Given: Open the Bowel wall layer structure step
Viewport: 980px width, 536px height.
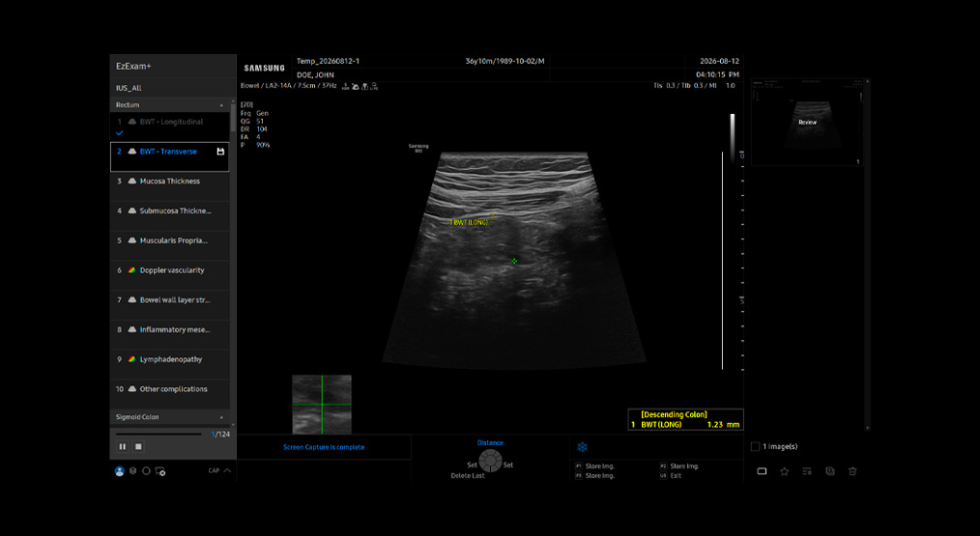Looking at the screenshot, I should pyautogui.click(x=170, y=305).
